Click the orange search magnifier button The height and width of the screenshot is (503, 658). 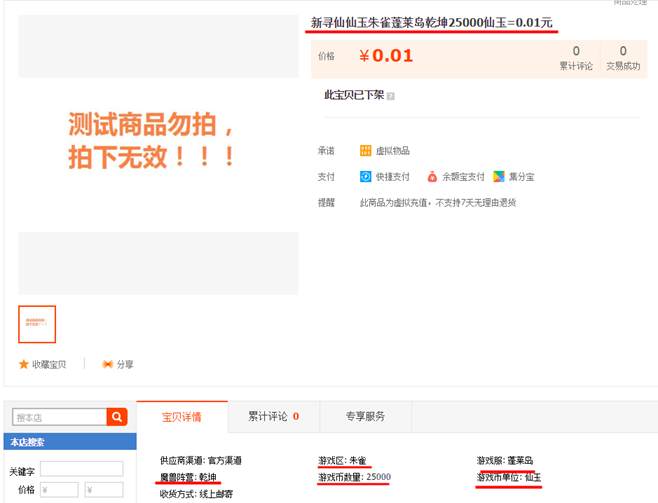pyautogui.click(x=117, y=417)
